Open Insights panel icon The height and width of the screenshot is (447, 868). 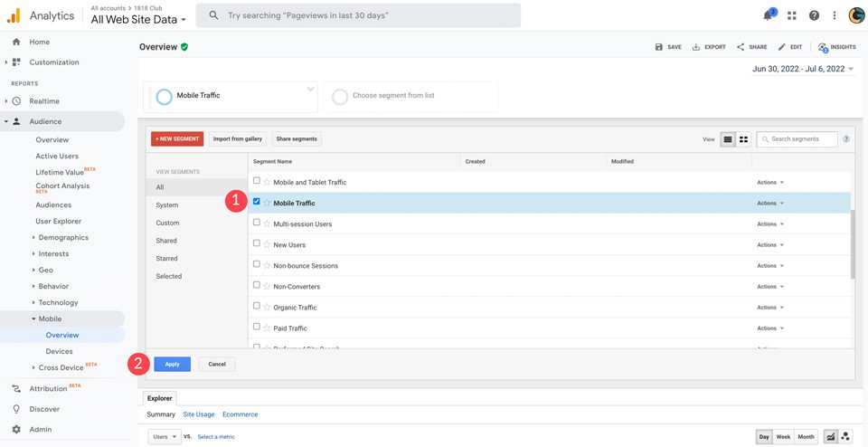pos(824,47)
